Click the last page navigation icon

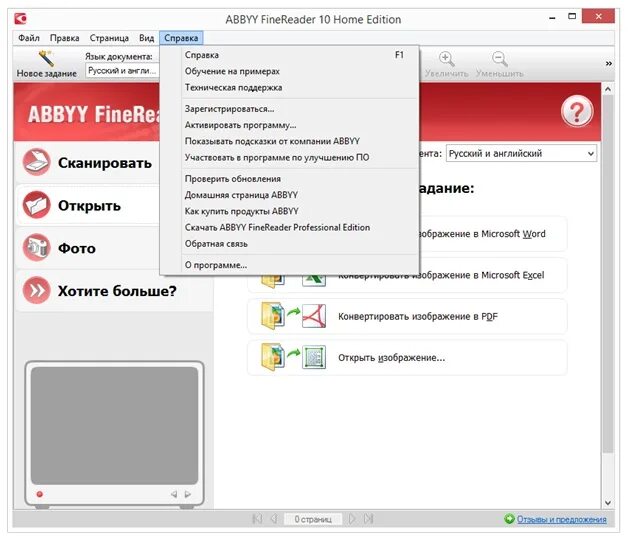tap(368, 519)
